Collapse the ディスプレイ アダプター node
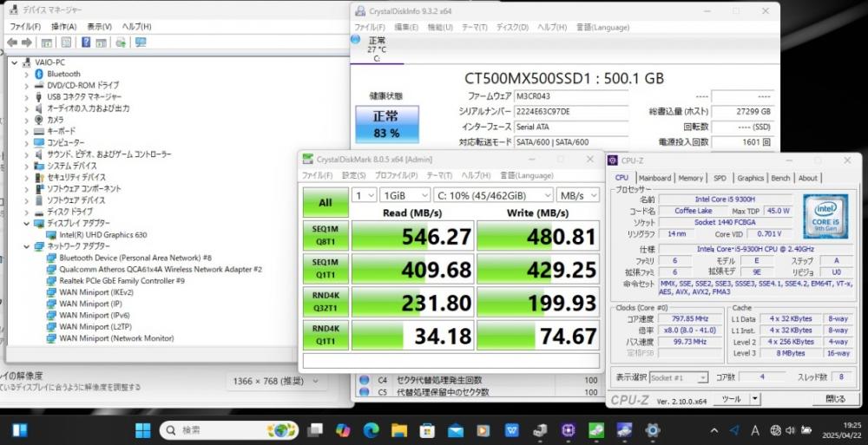 pos(26,223)
